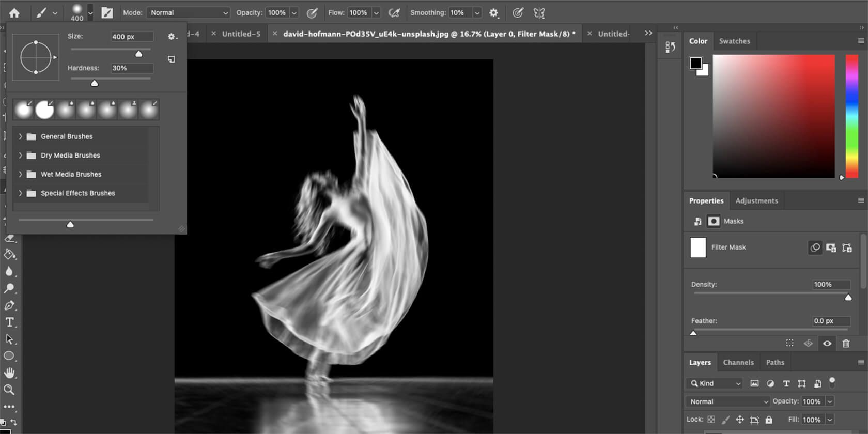Viewport: 868px width, 434px height.
Task: Click the symmetry paint butterfly icon
Action: tap(539, 13)
